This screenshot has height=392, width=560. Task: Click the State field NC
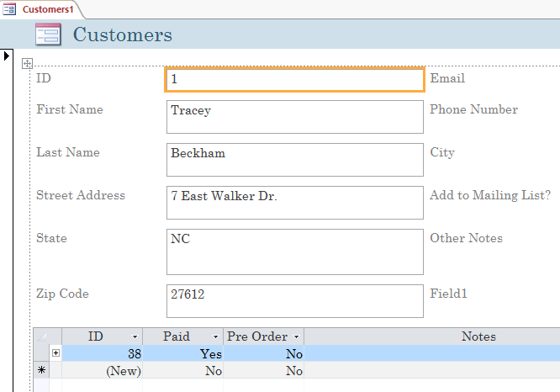[x=295, y=252]
